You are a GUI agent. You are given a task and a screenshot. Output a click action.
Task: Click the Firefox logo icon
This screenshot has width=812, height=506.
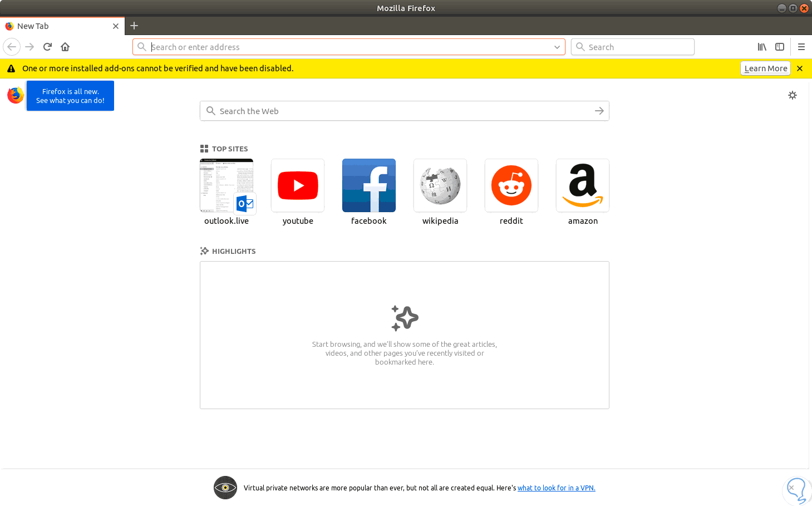(x=16, y=95)
